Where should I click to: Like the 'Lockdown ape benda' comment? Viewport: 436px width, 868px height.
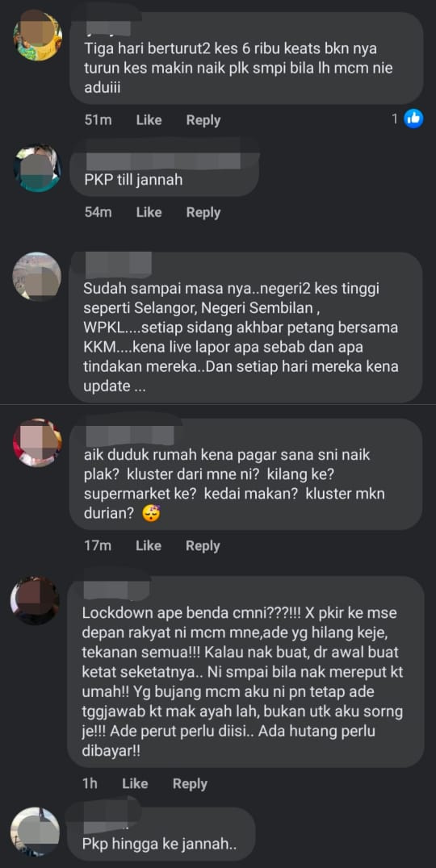(x=135, y=784)
